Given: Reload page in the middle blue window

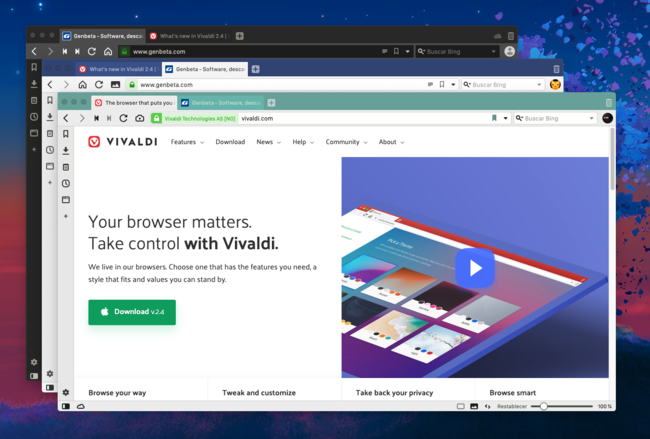Looking at the screenshot, I should [99, 85].
